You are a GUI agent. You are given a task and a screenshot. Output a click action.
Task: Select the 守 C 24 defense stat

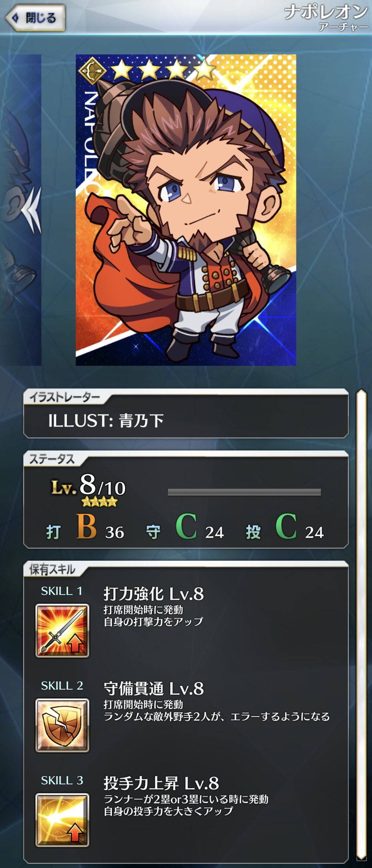click(x=185, y=527)
